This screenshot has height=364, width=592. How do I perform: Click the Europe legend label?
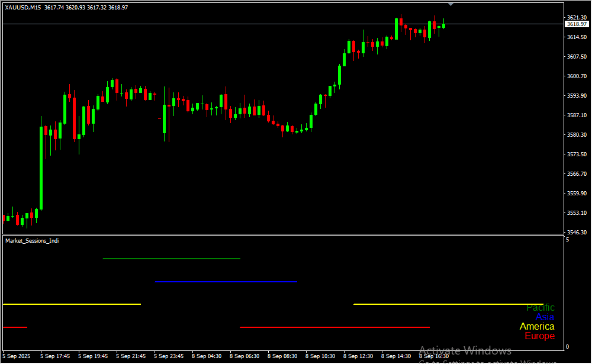539,336
